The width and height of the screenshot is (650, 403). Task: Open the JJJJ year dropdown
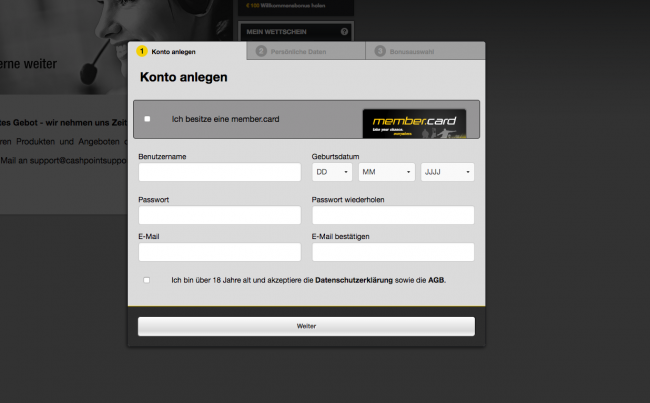(x=447, y=172)
